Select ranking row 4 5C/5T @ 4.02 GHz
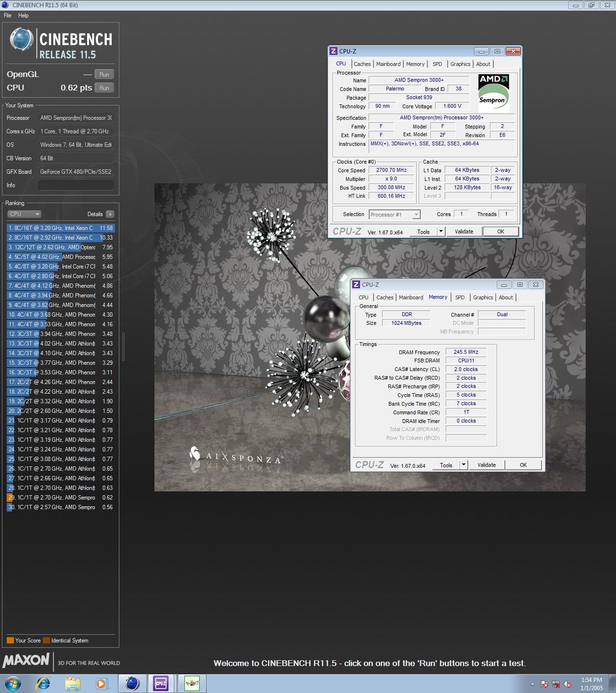The image size is (616, 693). [x=61, y=257]
